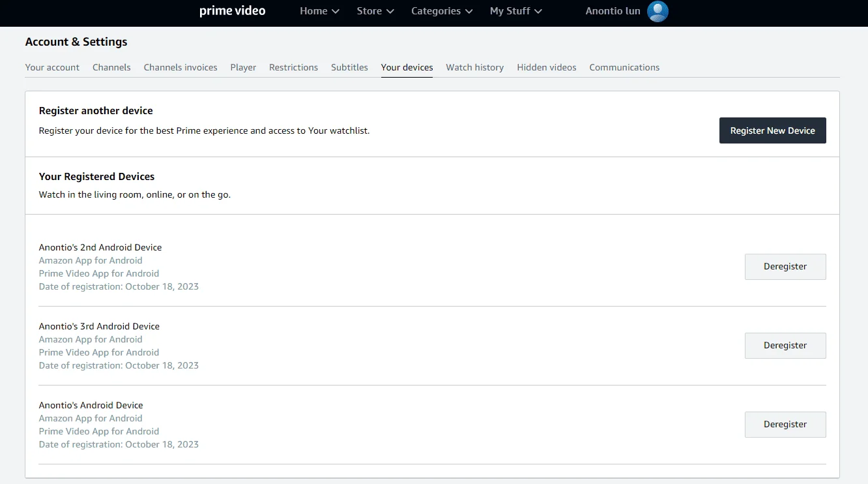
Task: Switch to the Your account tab
Action: point(52,67)
